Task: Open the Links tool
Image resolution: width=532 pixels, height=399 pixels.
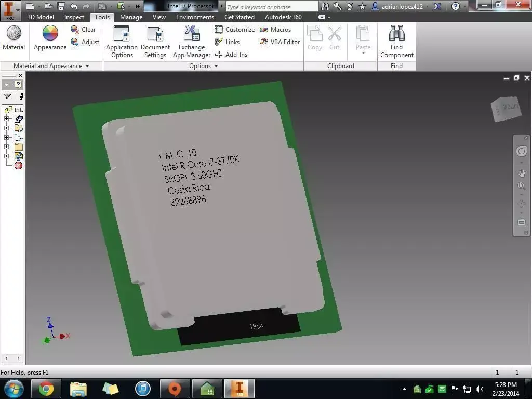Action: (228, 42)
